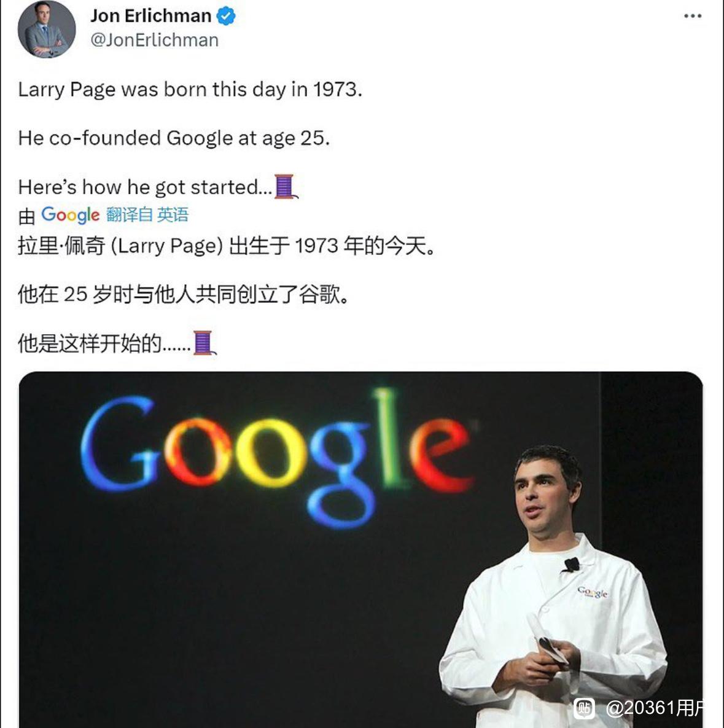The height and width of the screenshot is (728, 724).
Task: Click the Google logo in translation credit
Action: (x=70, y=215)
